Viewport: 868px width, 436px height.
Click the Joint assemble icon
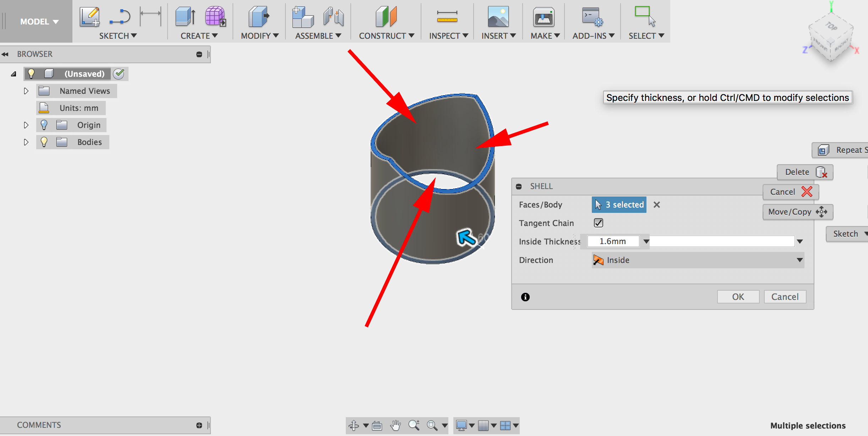pos(334,17)
